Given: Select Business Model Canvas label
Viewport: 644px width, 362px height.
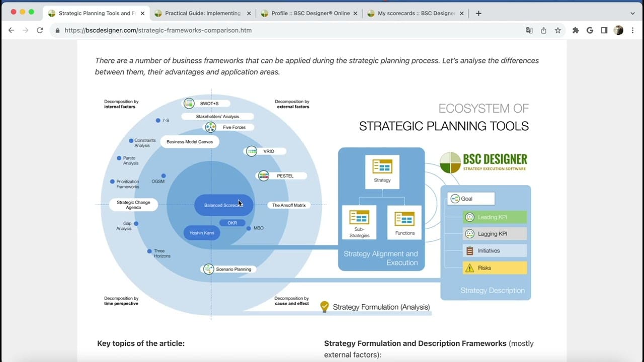Looking at the screenshot, I should click(x=190, y=142).
